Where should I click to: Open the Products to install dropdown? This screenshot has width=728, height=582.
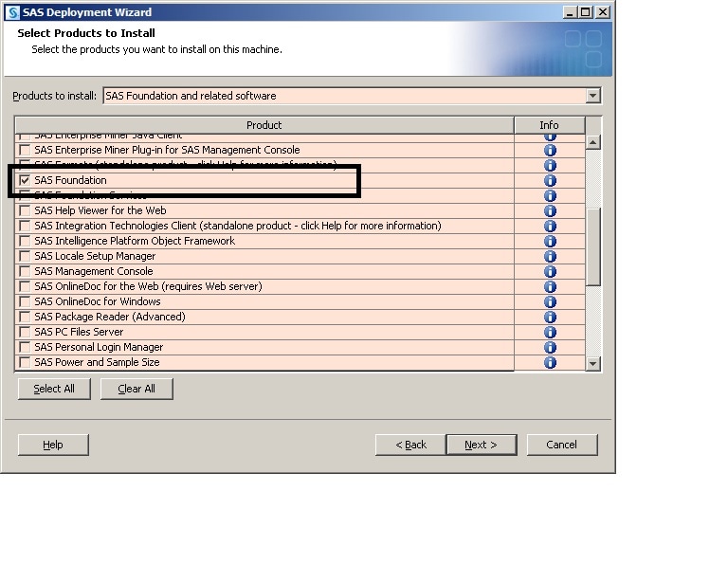pos(592,96)
